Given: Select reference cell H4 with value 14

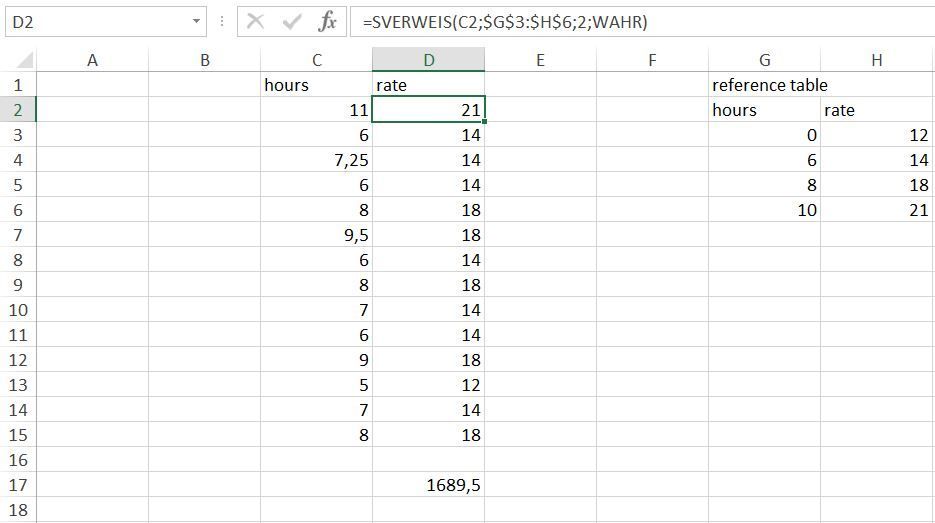Looking at the screenshot, I should click(x=877, y=160).
